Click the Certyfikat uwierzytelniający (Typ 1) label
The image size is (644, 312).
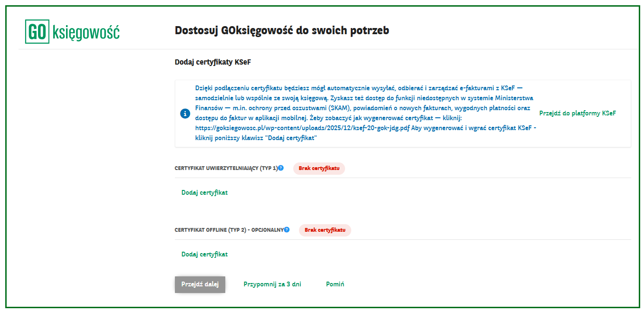(x=226, y=168)
